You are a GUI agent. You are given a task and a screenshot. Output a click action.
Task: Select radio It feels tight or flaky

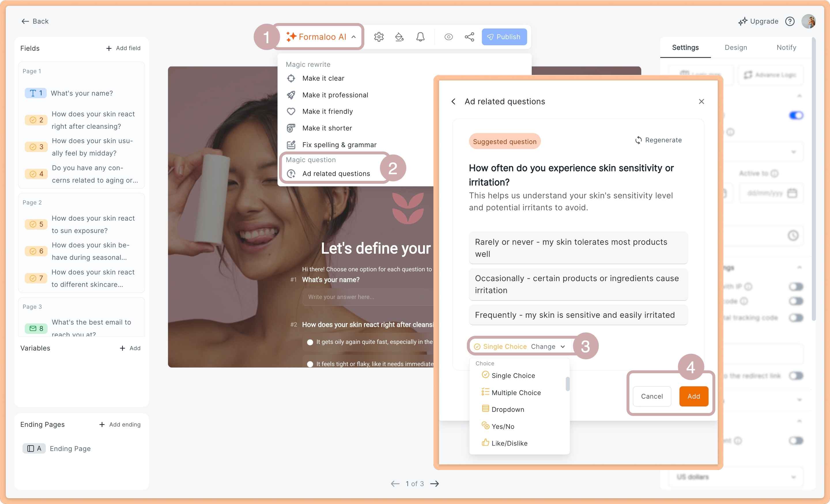coord(310,364)
